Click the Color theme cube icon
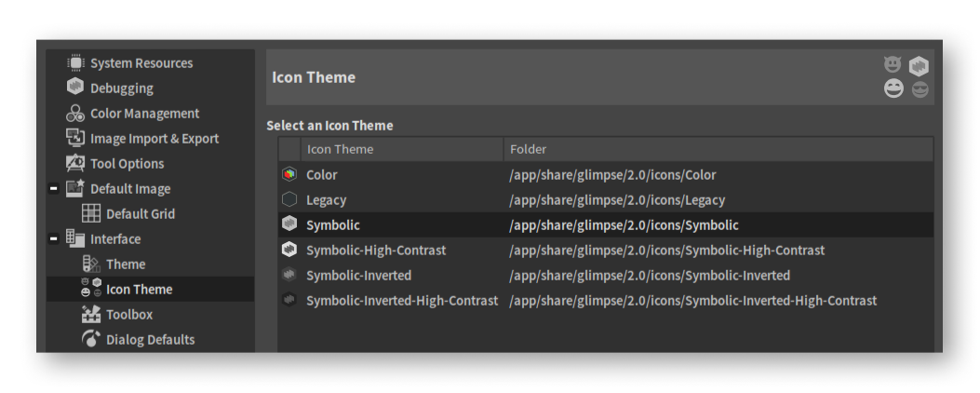 (289, 174)
